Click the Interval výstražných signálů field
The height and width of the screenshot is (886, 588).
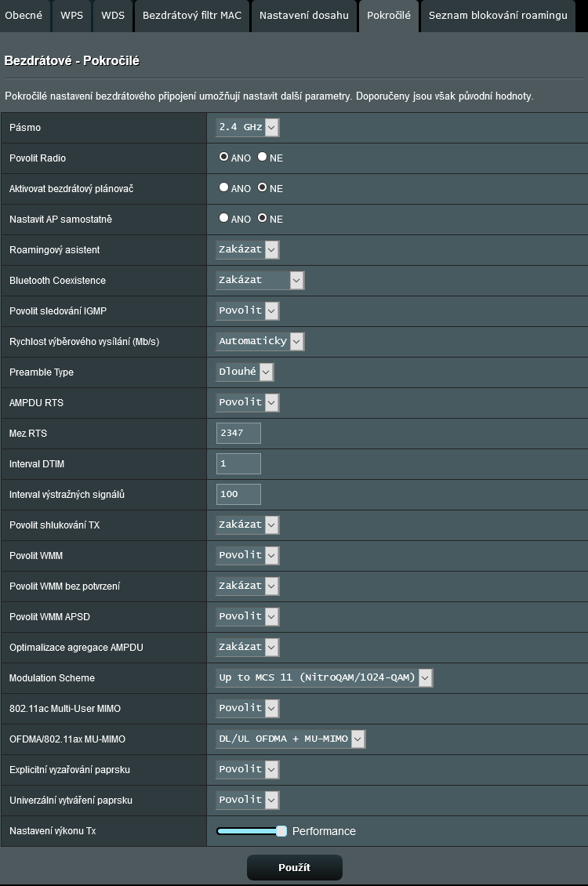coord(238,494)
